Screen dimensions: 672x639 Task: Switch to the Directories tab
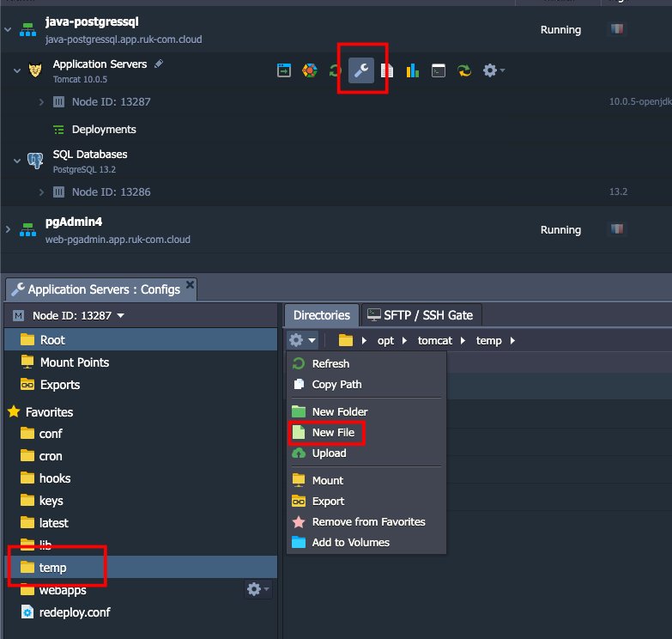(322, 315)
